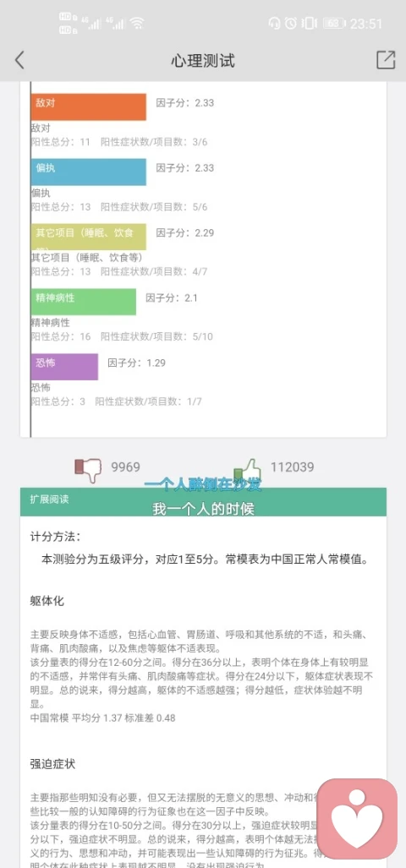Tap the Wi-Fi status icon
Image resolution: width=406 pixels, height=868 pixels.
pyautogui.click(x=136, y=24)
